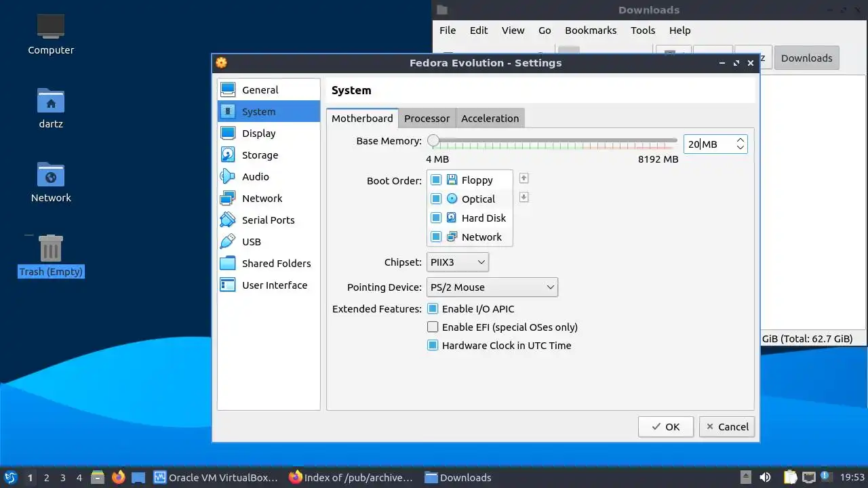The height and width of the screenshot is (488, 868).
Task: Select the Floppy boot device entry
Action: [x=470, y=180]
